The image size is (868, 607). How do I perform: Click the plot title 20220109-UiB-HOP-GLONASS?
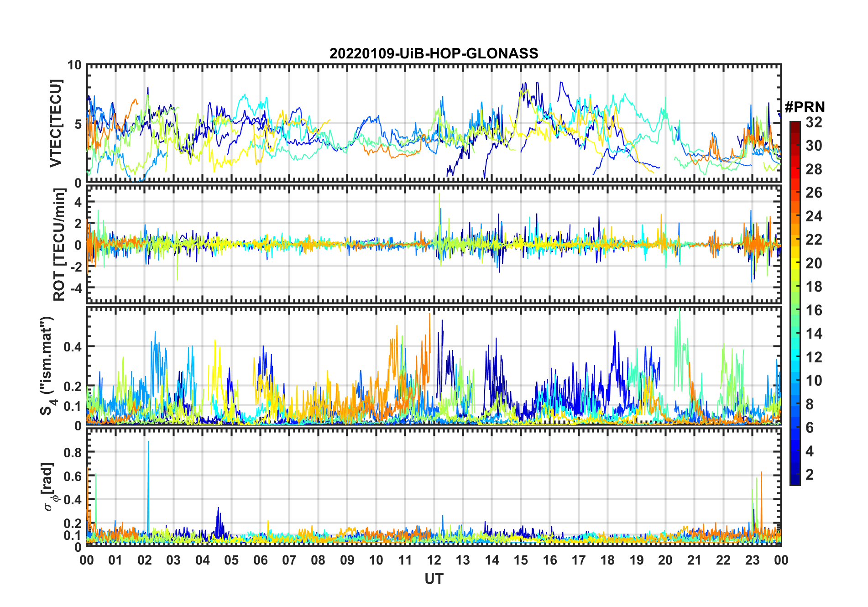click(x=434, y=54)
